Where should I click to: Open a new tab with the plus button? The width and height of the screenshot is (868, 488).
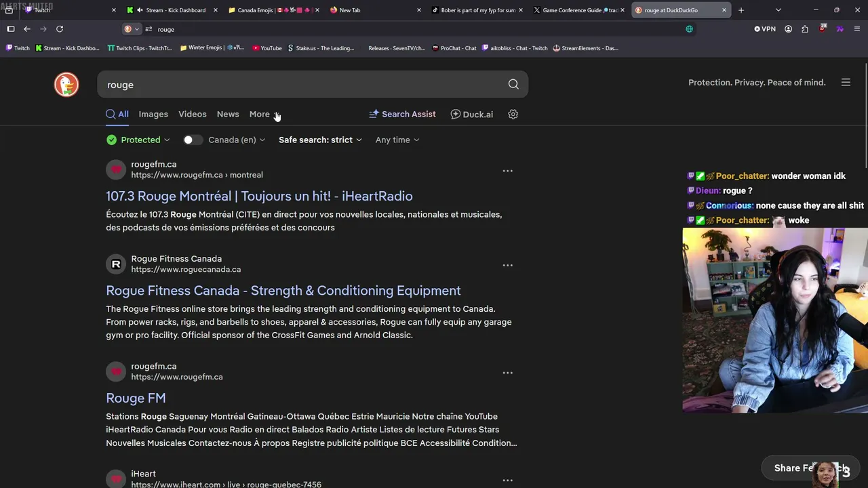(x=741, y=10)
